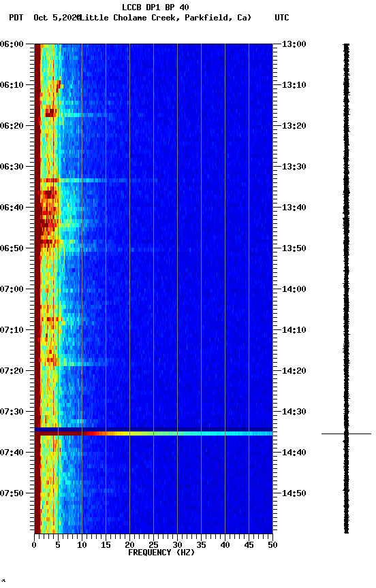The height and width of the screenshot is (588, 376).
Task: Click the 14:30 UTC time label
Action: point(294,412)
